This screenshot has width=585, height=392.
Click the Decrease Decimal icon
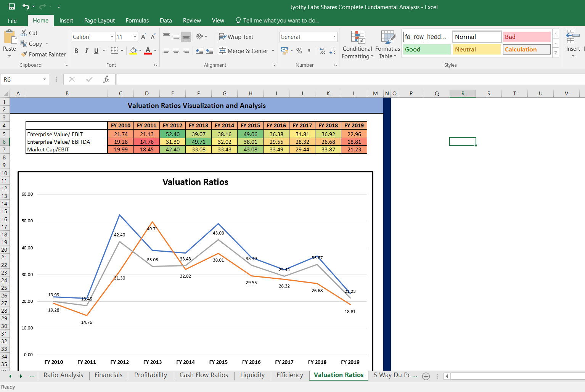coord(333,51)
